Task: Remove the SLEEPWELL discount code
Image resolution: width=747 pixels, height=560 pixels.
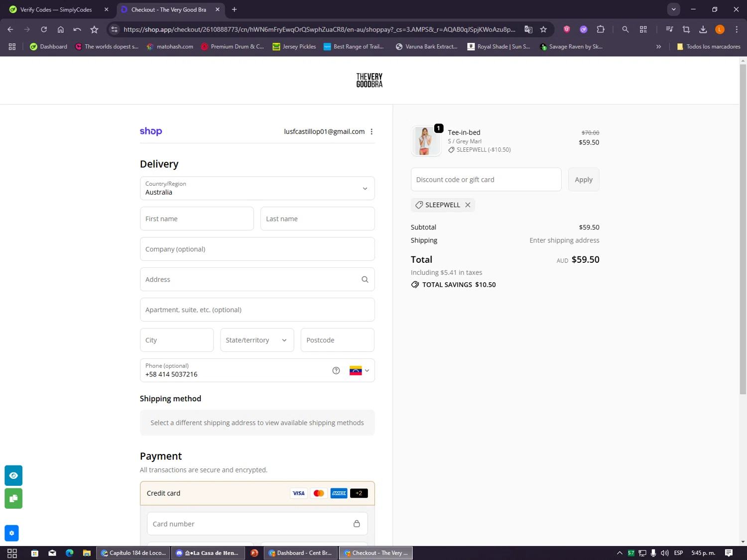Action: coord(468,205)
